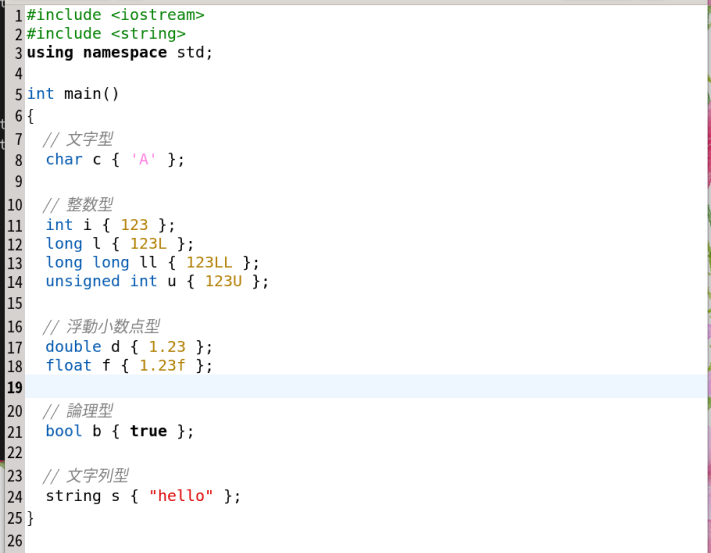Click 'namespace' keyword on line 3

pyautogui.click(x=125, y=52)
